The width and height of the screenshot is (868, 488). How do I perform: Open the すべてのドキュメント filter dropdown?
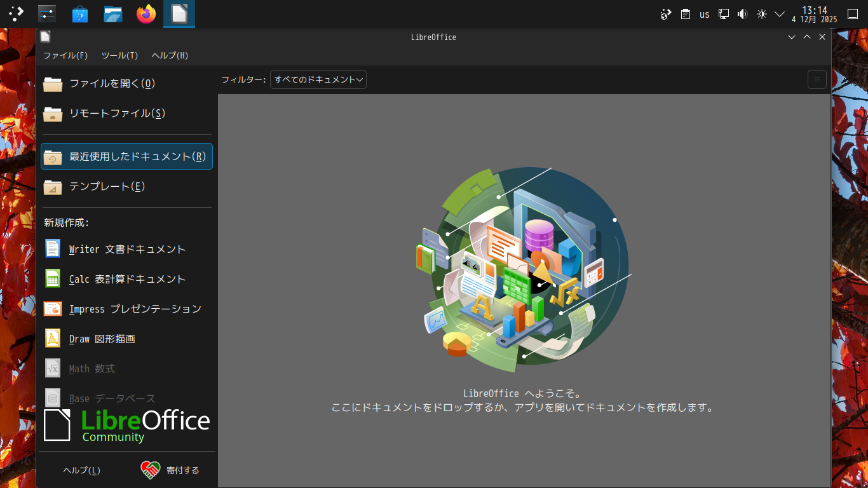(x=318, y=79)
